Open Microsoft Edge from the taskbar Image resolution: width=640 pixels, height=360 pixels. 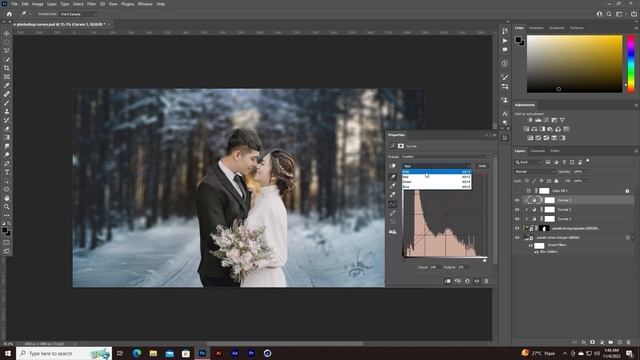[136, 353]
